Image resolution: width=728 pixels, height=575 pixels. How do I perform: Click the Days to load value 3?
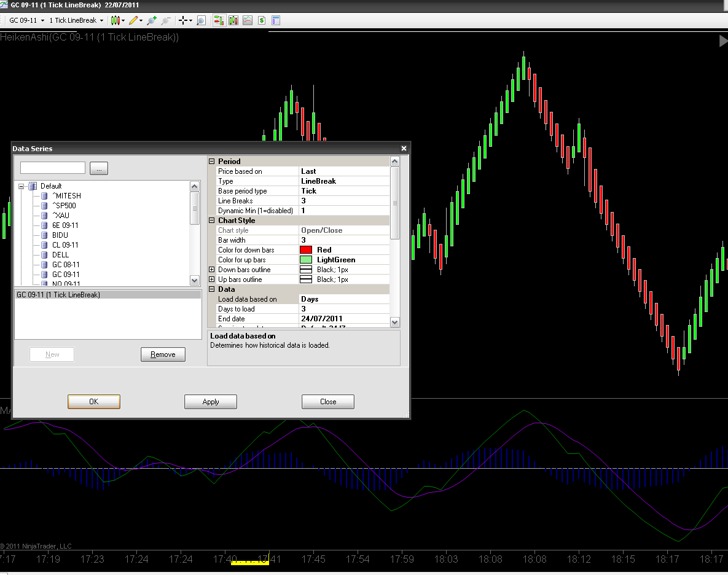click(x=345, y=309)
